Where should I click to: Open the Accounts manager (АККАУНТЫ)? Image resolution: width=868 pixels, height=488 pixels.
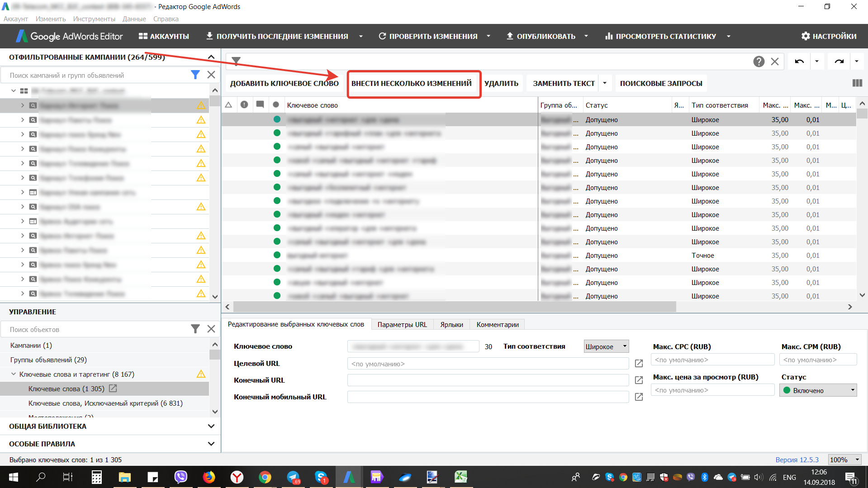point(164,36)
